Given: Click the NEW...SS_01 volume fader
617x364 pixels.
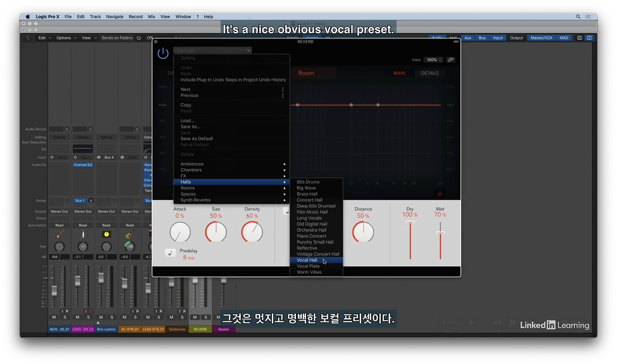Looking at the screenshot, I should tap(54, 291).
